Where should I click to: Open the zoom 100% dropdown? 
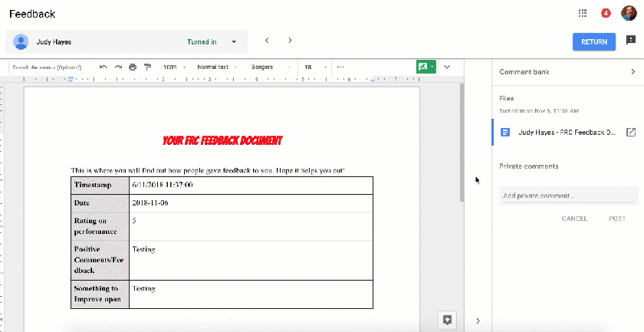point(173,67)
